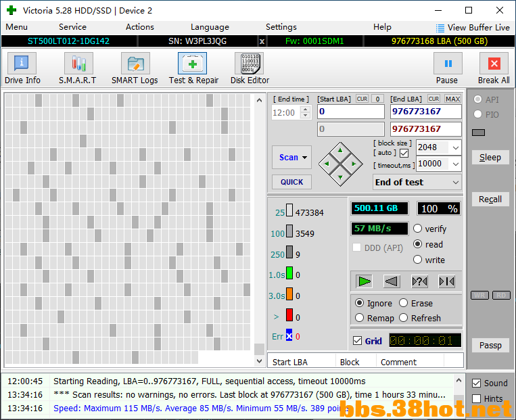Click the QUICK scan button
The image size is (516, 420).
pos(291,182)
